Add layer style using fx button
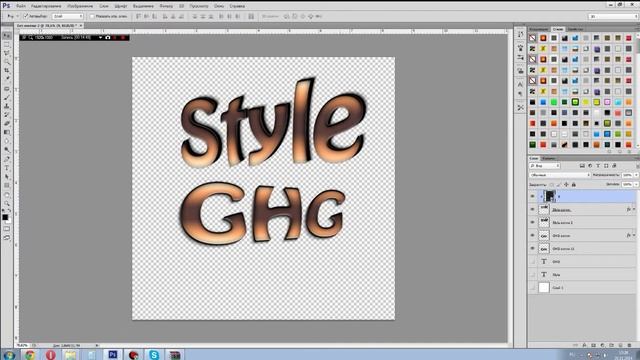 click(584, 345)
